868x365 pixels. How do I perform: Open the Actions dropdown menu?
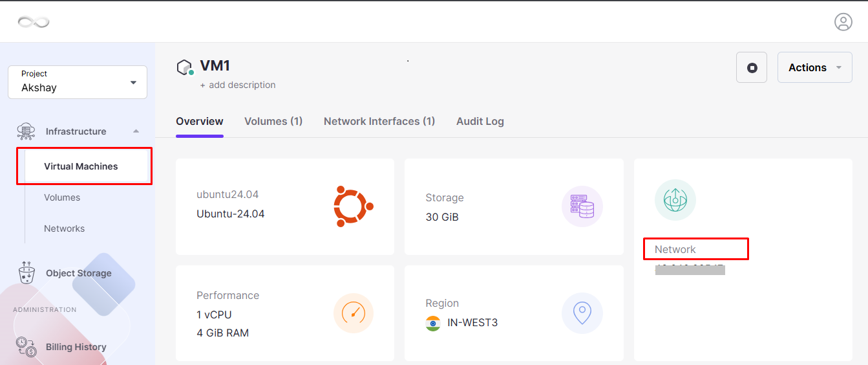(x=814, y=67)
